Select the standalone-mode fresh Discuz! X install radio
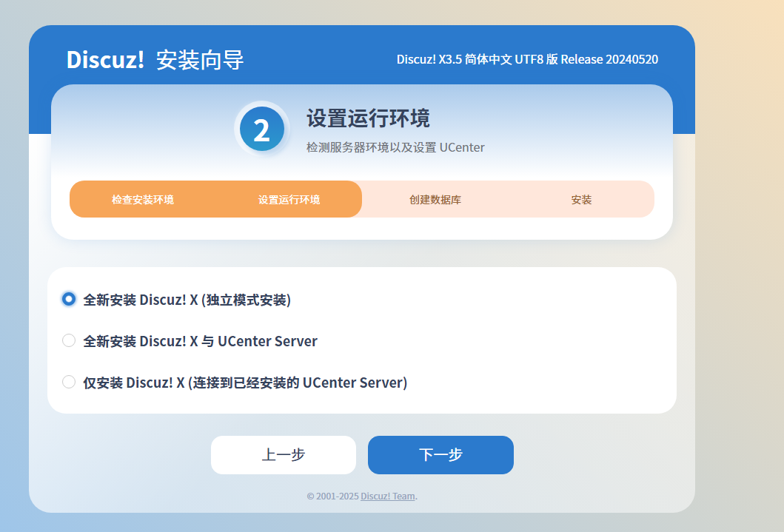Screen dimensions: 784x532 (x=69, y=299)
